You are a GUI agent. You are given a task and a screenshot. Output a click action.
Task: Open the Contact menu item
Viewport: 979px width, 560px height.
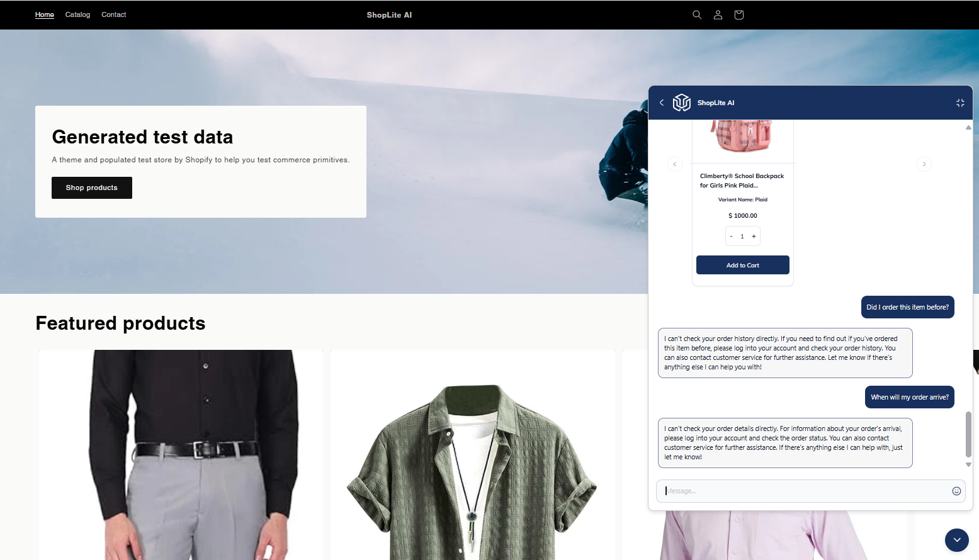[113, 14]
